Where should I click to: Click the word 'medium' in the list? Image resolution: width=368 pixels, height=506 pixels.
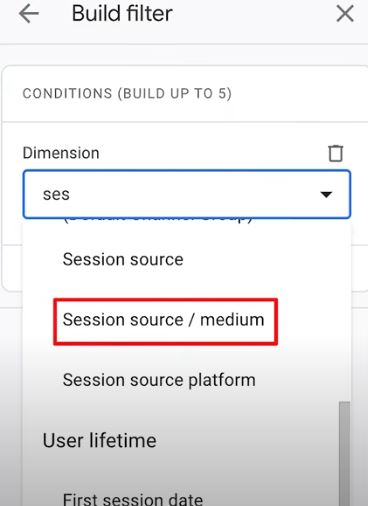232,320
